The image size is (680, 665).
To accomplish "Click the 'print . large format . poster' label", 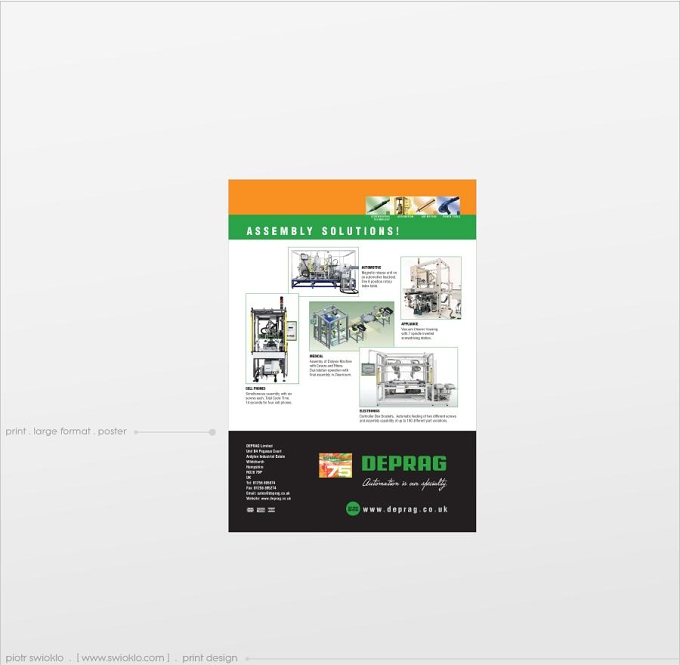I will coord(66,432).
